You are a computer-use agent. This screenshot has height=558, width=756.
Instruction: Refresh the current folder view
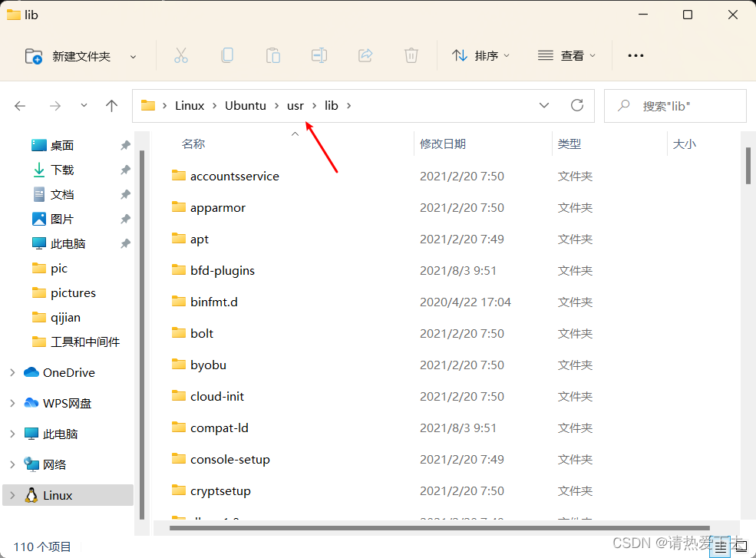point(577,105)
